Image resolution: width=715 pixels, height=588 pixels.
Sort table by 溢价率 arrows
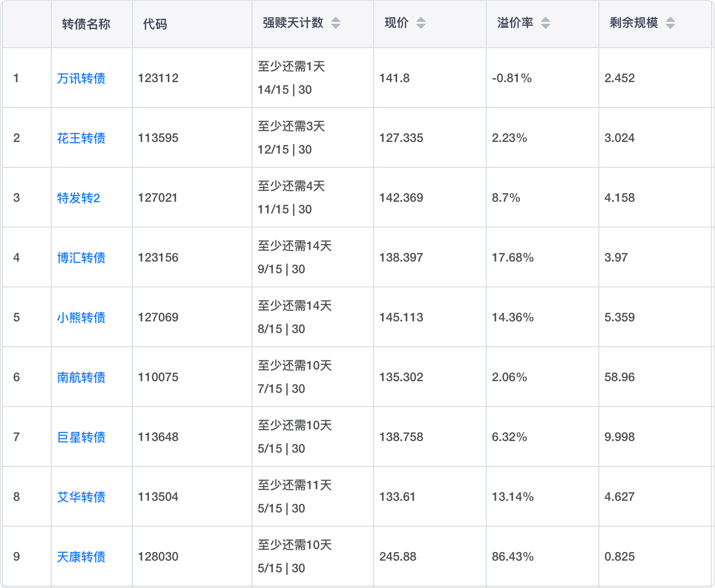click(x=546, y=23)
